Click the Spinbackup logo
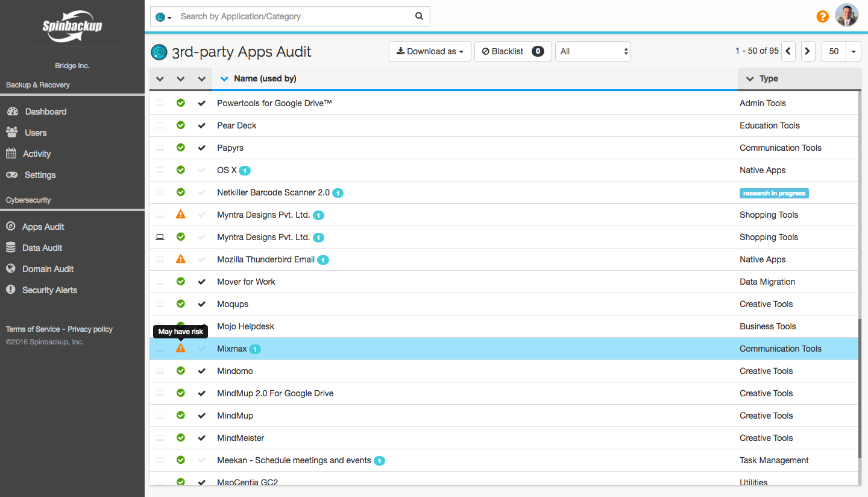 tap(72, 27)
